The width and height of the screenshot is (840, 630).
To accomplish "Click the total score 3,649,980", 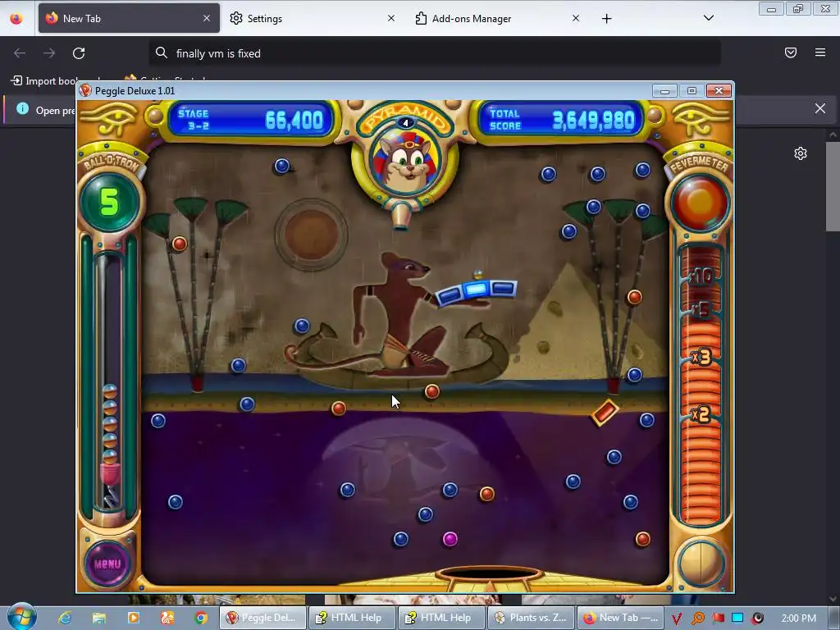I will coord(594,121).
